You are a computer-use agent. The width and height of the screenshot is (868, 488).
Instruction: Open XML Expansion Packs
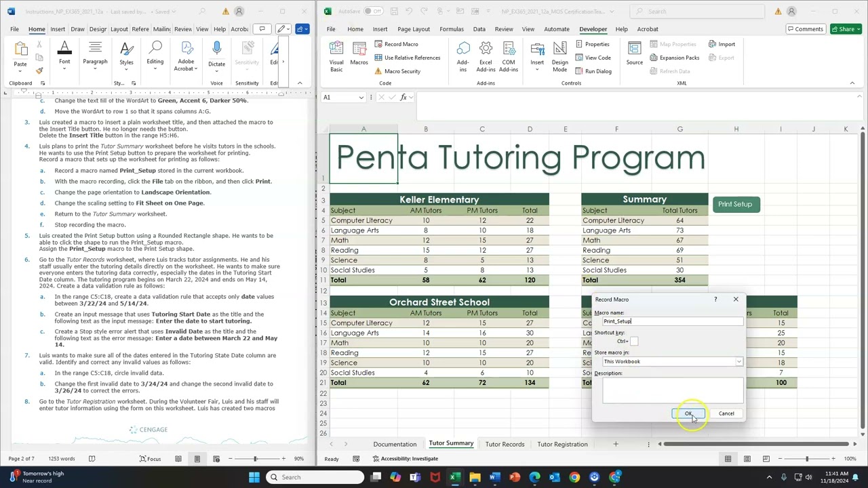tap(674, 58)
